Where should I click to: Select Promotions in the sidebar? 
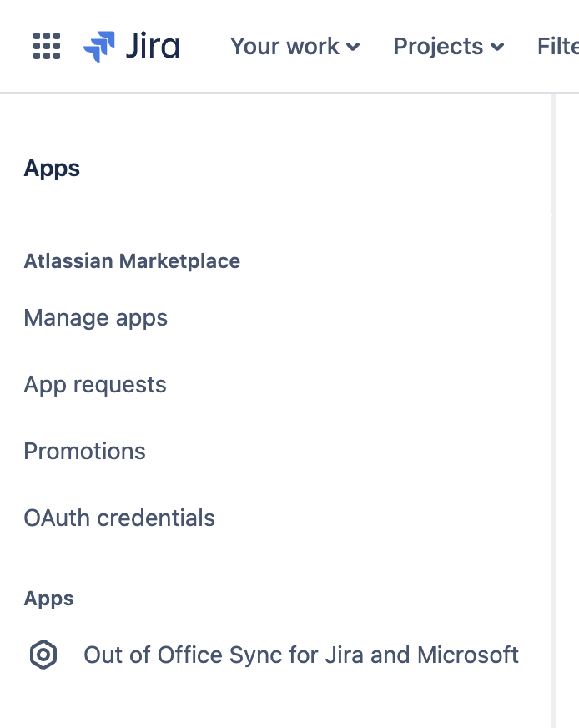pyautogui.click(x=85, y=452)
